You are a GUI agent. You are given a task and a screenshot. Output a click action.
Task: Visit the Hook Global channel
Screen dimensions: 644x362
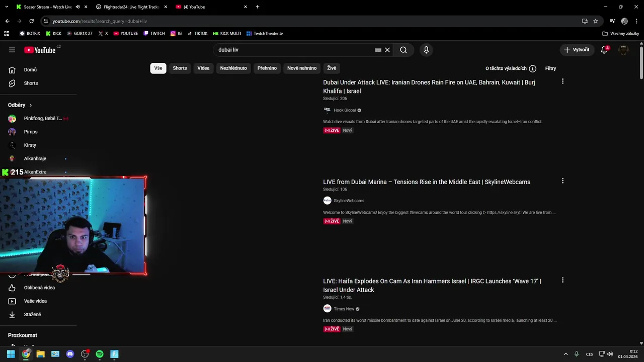[x=345, y=110]
